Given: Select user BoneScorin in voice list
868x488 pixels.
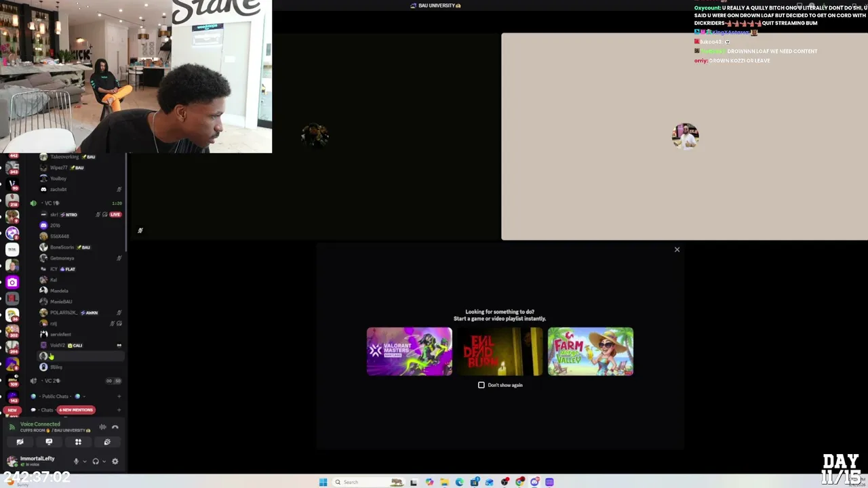Looking at the screenshot, I should point(80,247).
